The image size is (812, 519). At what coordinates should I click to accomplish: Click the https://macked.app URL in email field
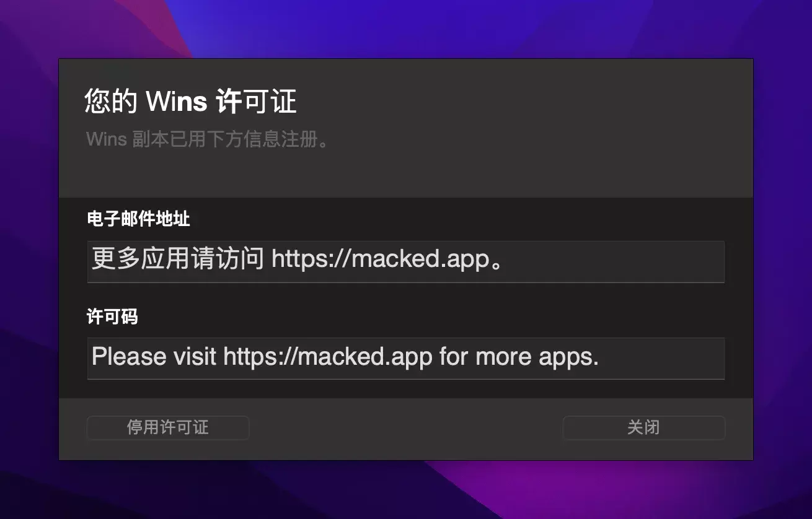click(381, 259)
